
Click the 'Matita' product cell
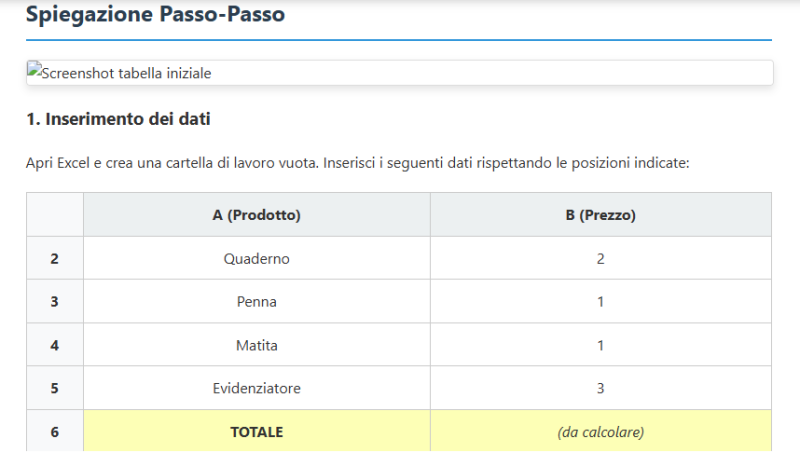click(257, 345)
